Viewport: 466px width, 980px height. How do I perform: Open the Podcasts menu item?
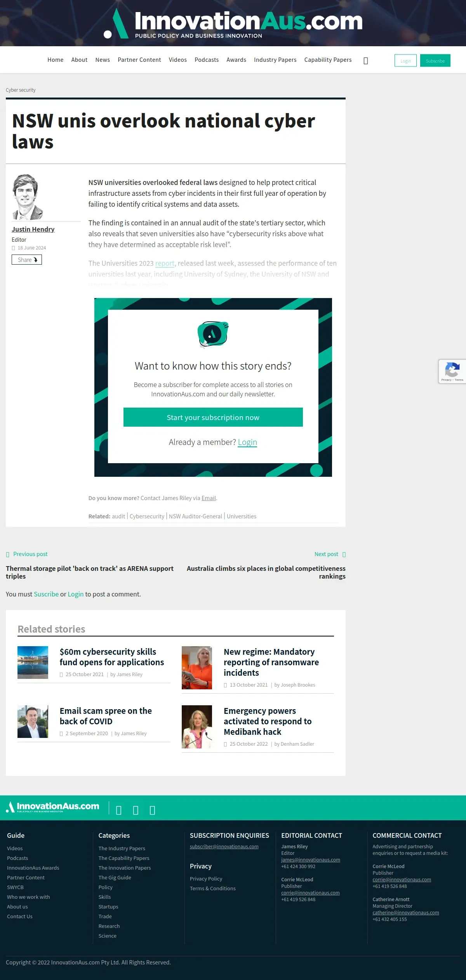coord(207,60)
